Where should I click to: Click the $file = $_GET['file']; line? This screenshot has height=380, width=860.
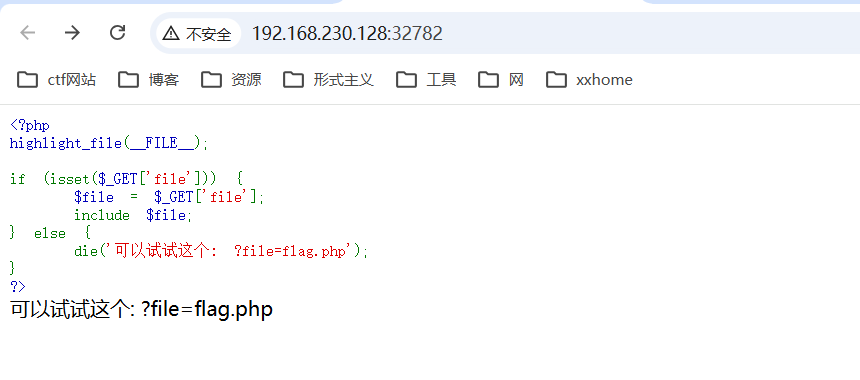(x=169, y=197)
